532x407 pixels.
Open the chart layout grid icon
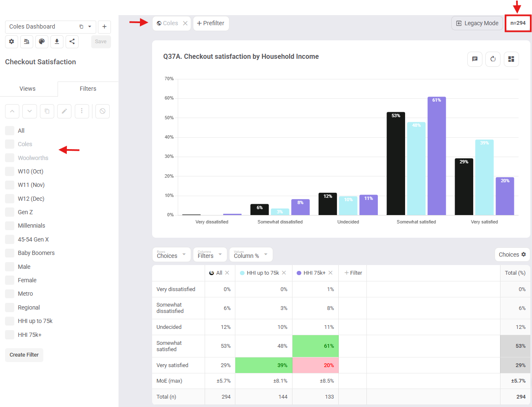pos(511,59)
